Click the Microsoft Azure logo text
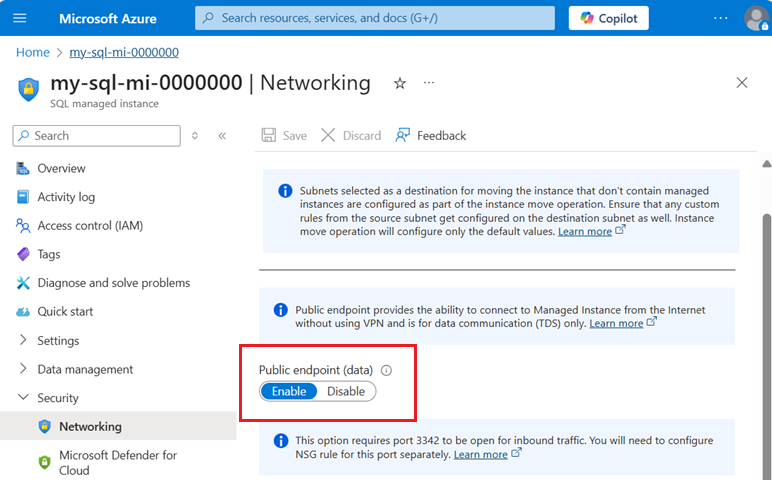772x480 pixels. click(x=108, y=19)
